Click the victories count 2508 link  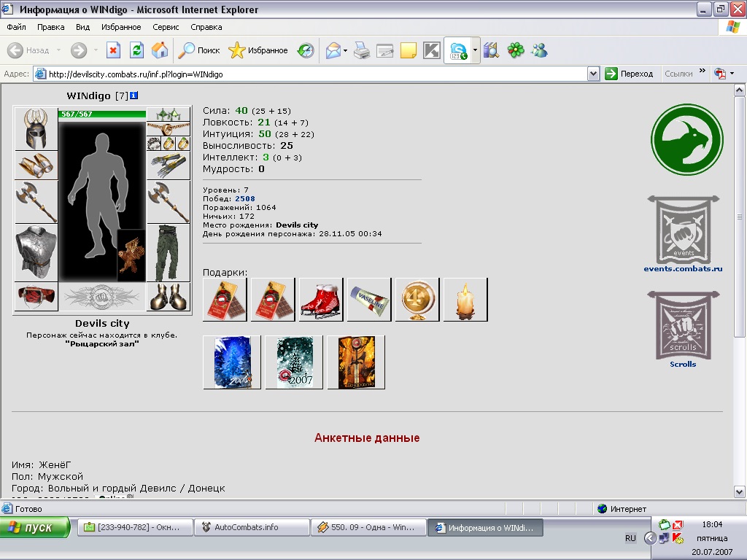245,198
